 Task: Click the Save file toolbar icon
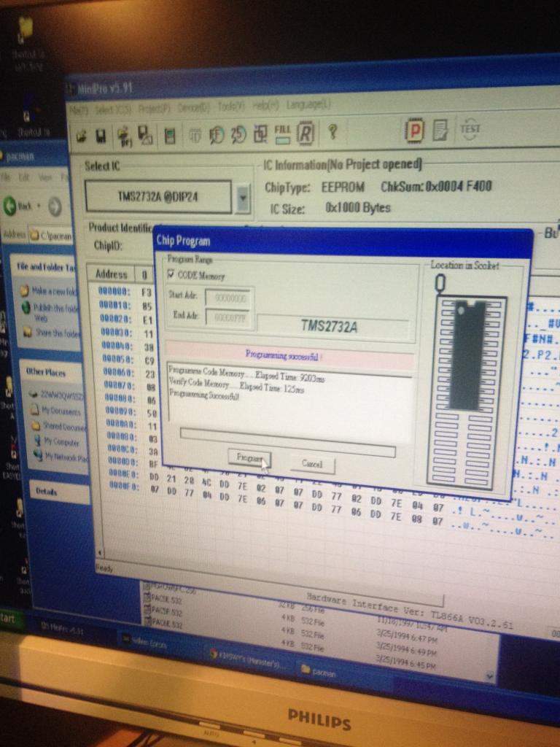click(101, 136)
